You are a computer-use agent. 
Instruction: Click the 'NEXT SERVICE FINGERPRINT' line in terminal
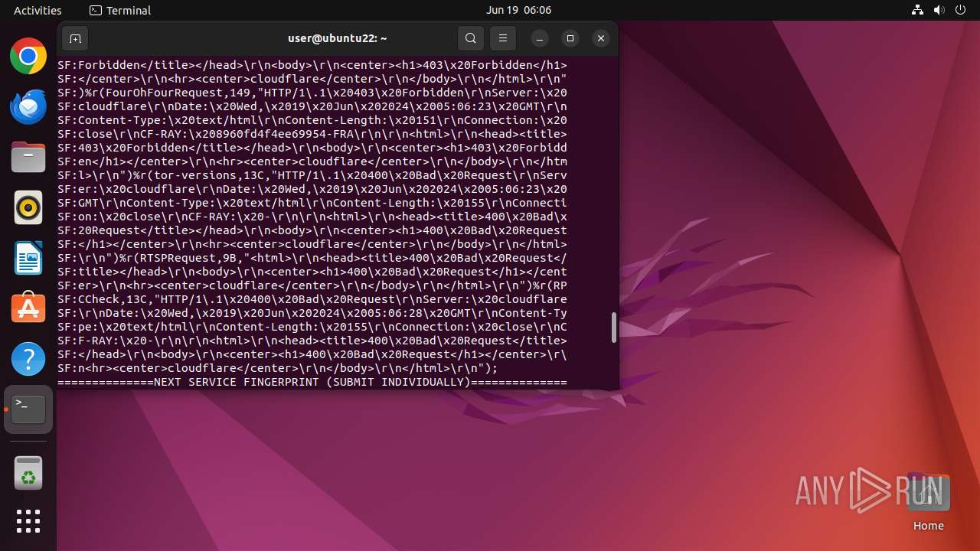pos(312,382)
